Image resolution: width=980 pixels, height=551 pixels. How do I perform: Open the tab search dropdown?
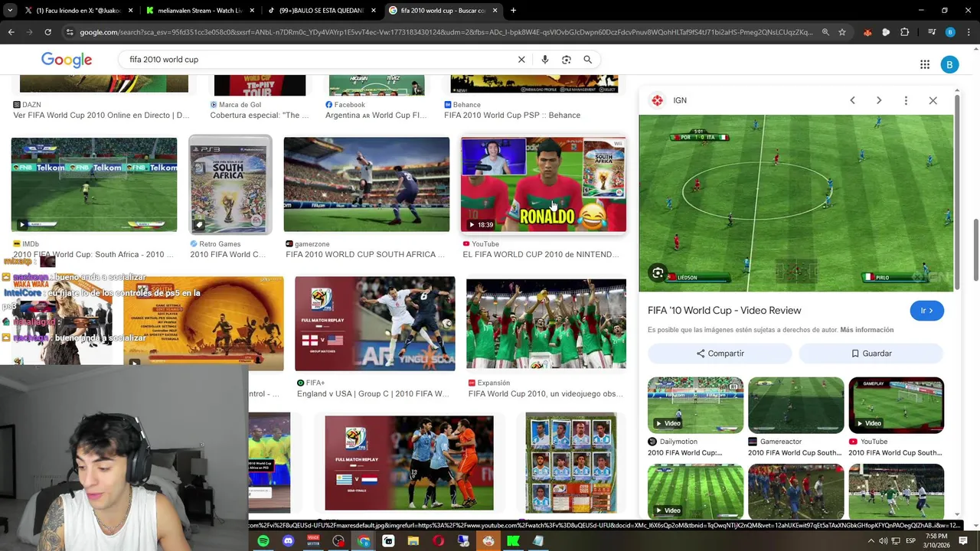click(x=9, y=11)
